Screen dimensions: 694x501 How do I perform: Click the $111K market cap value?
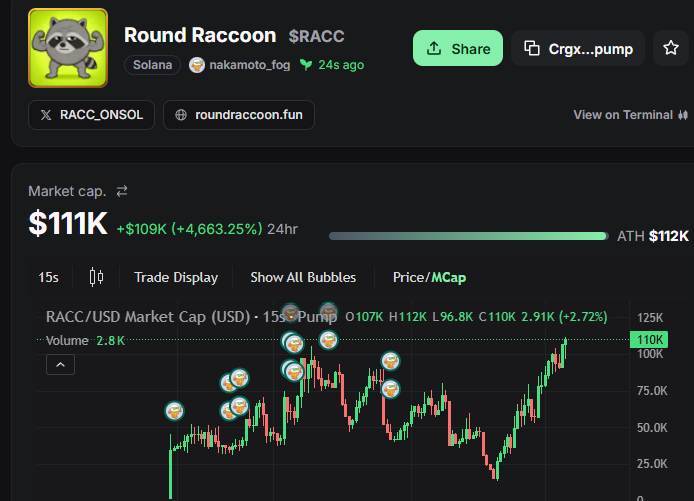[68, 223]
